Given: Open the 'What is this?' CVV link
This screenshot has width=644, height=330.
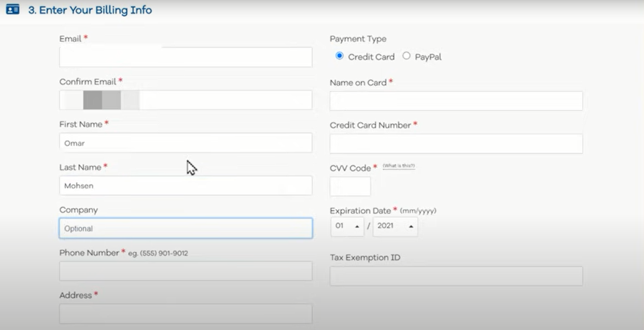Looking at the screenshot, I should [x=399, y=166].
